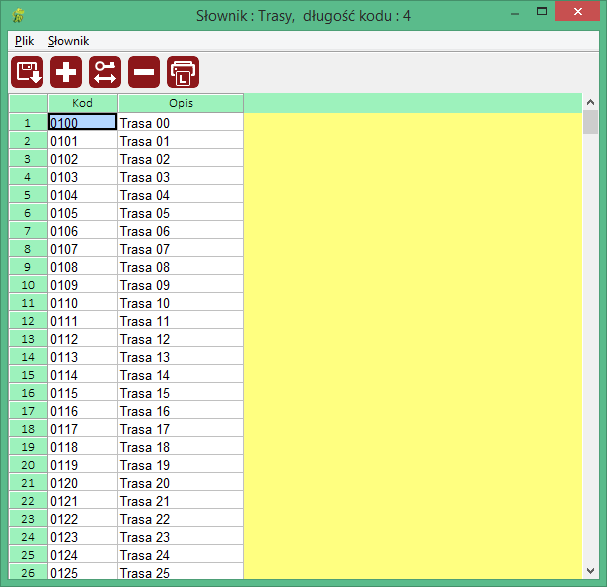Image resolution: width=607 pixels, height=587 pixels.
Task: Click description cell Trasa 24
Action: pyautogui.click(x=181, y=555)
